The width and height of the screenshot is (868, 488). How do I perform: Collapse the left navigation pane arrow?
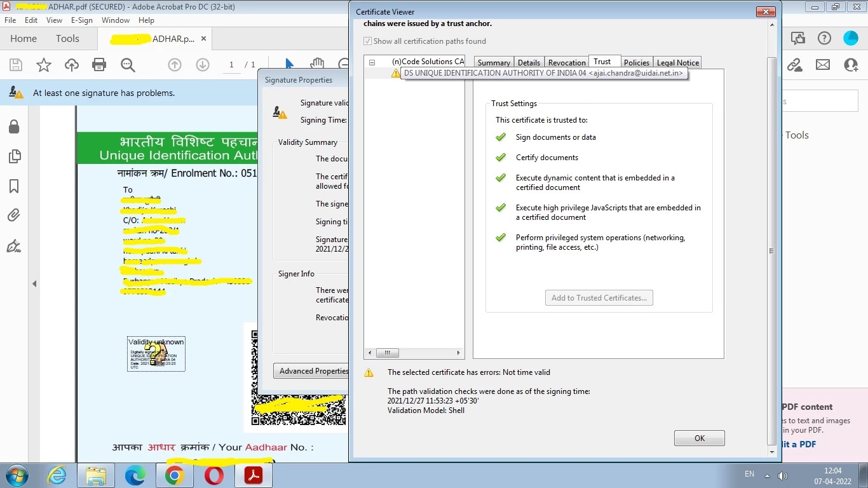[34, 283]
